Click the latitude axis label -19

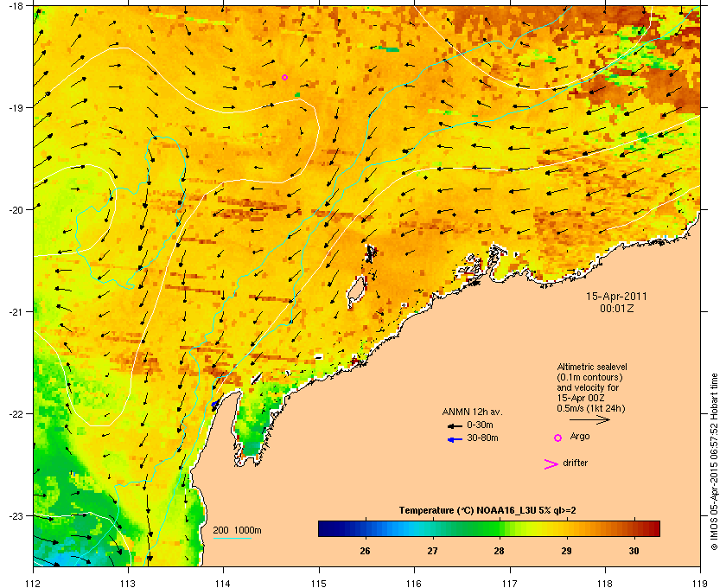(x=15, y=107)
